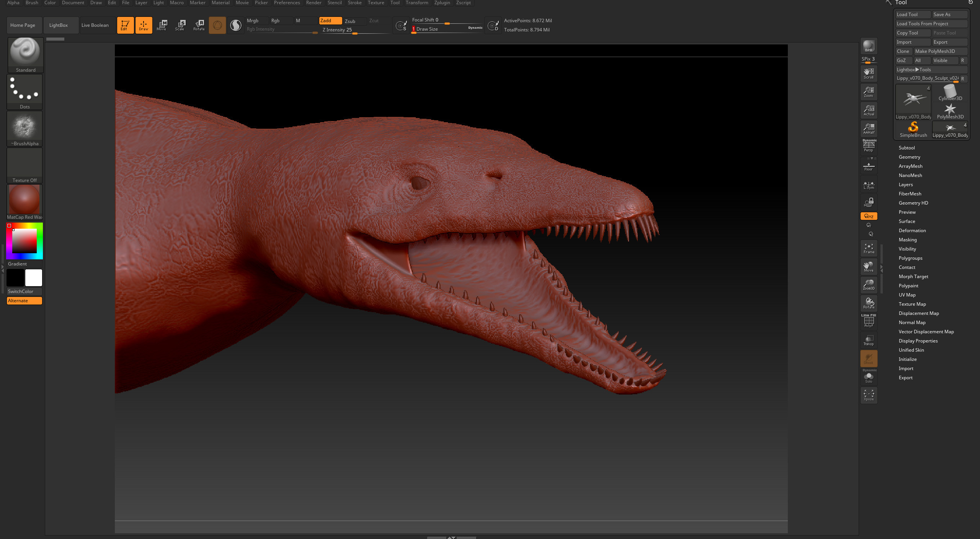This screenshot has height=539, width=980.
Task: Click the Load Tool button
Action: (x=913, y=15)
